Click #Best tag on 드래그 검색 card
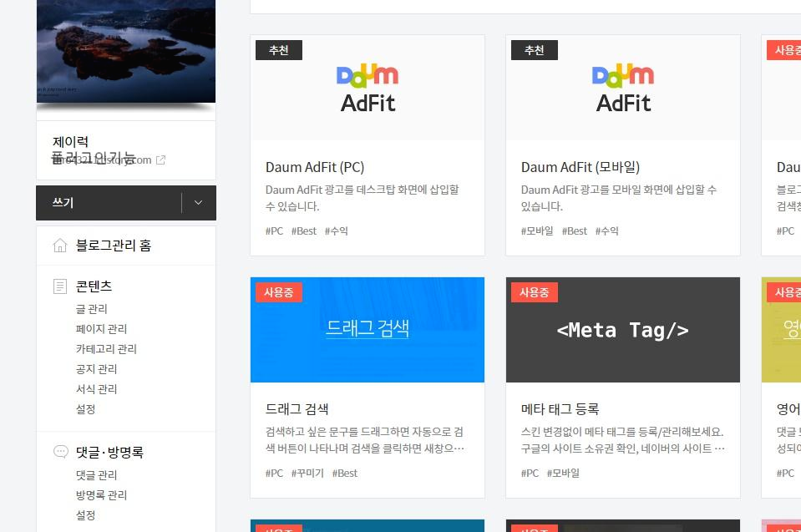Viewport: 801px width, 532px height. pyautogui.click(x=345, y=473)
